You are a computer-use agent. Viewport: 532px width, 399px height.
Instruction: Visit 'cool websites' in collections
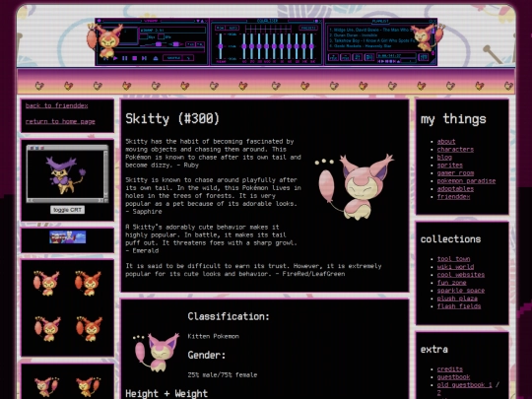tap(461, 275)
